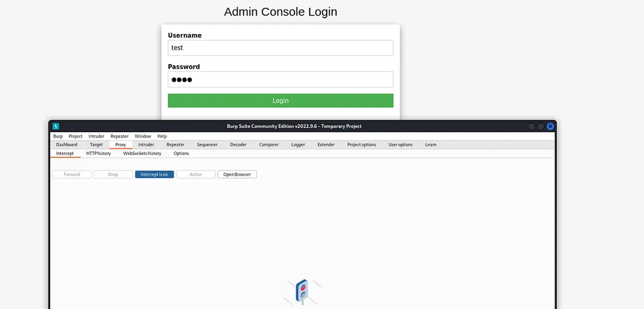Open the Comparer tab
The image size is (644, 309).
[269, 145]
